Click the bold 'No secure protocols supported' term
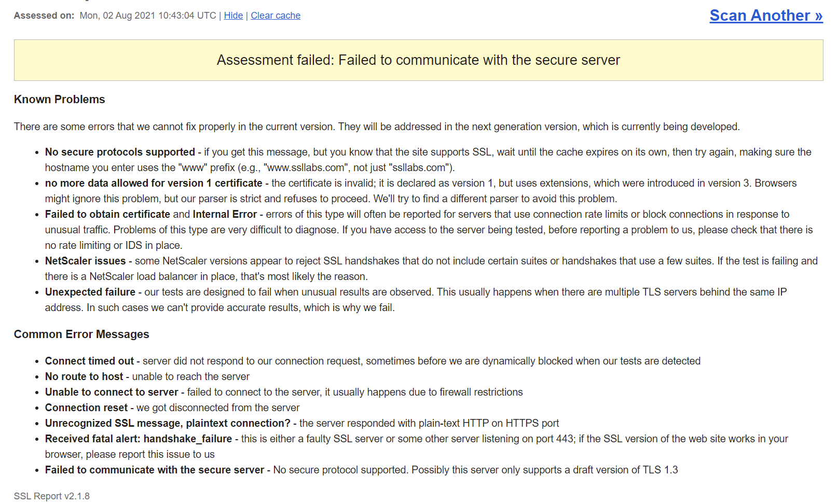838x504 pixels. coord(120,152)
